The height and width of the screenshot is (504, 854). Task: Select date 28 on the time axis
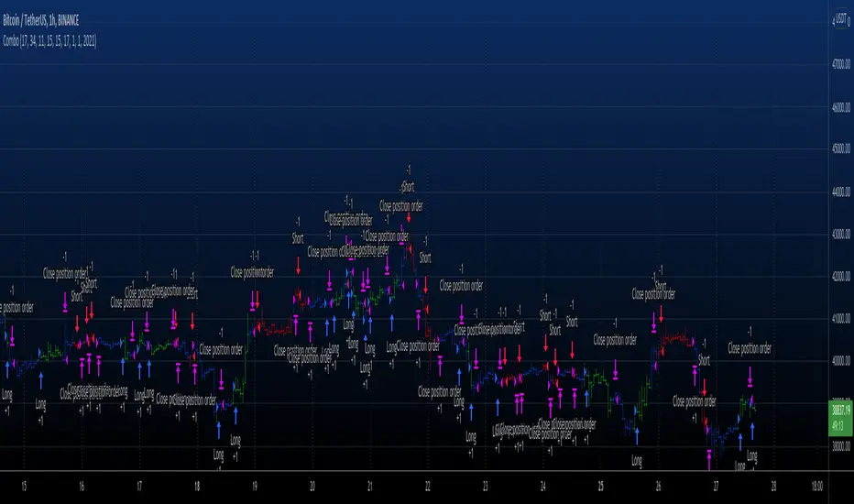[x=774, y=486]
